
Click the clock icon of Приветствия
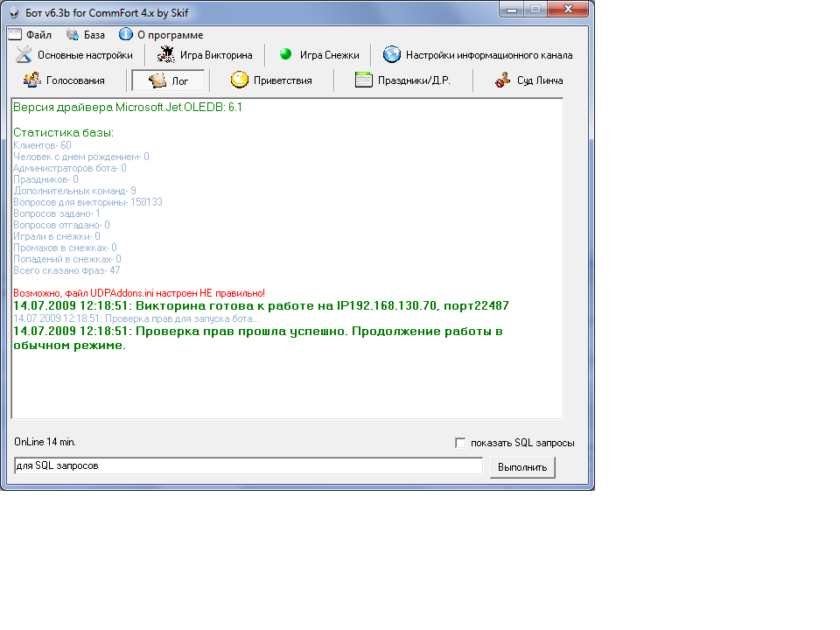(x=239, y=80)
